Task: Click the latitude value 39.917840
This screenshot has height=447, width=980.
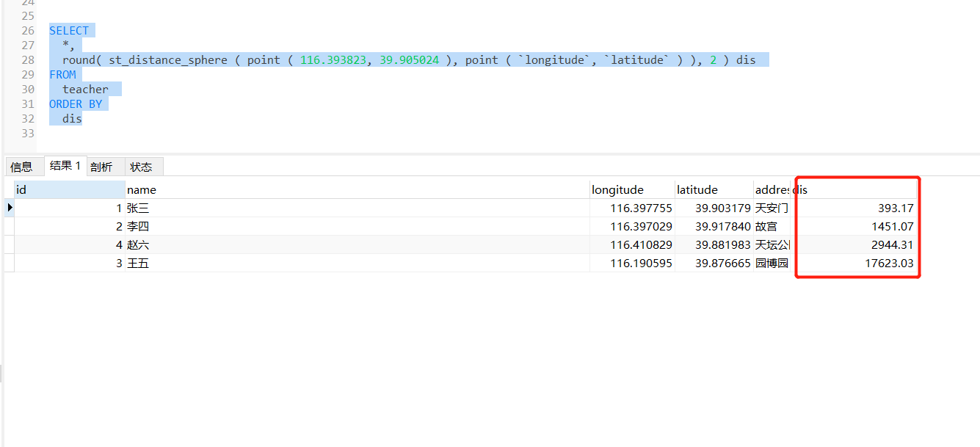Action: click(723, 227)
